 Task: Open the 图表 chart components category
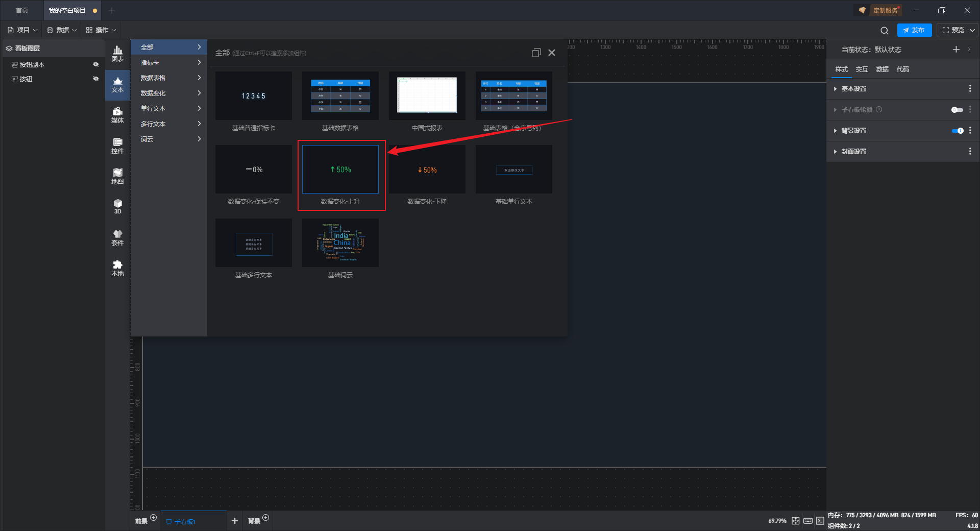(117, 53)
